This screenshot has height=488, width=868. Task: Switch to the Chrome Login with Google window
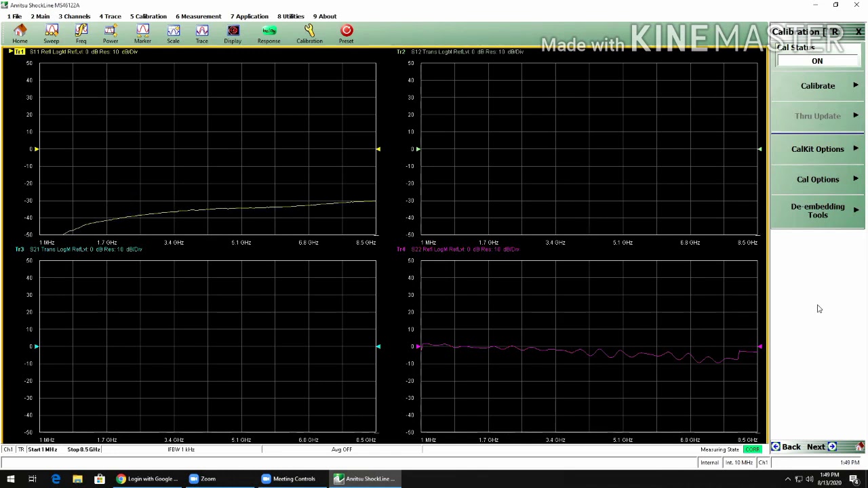pyautogui.click(x=147, y=479)
